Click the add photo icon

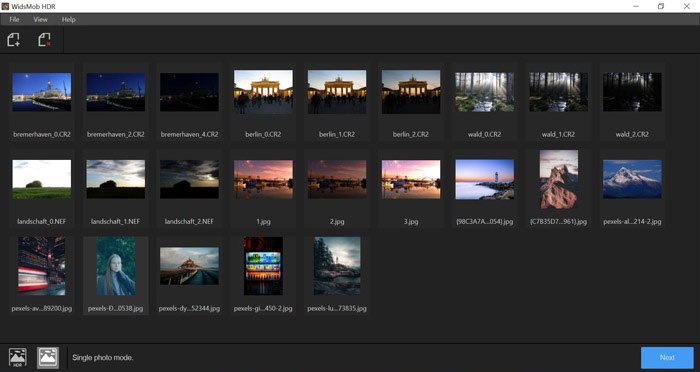click(13, 40)
